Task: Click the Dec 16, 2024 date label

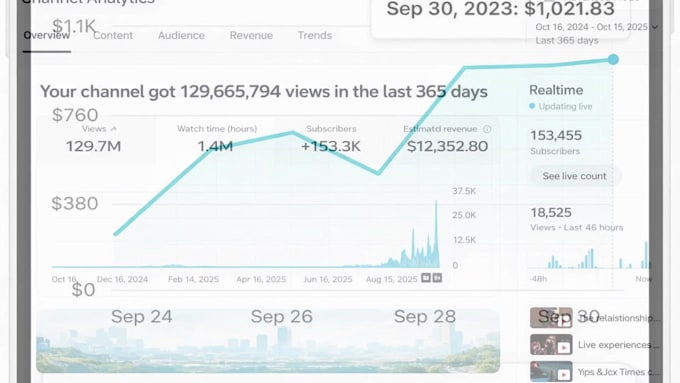Action: 122,279
